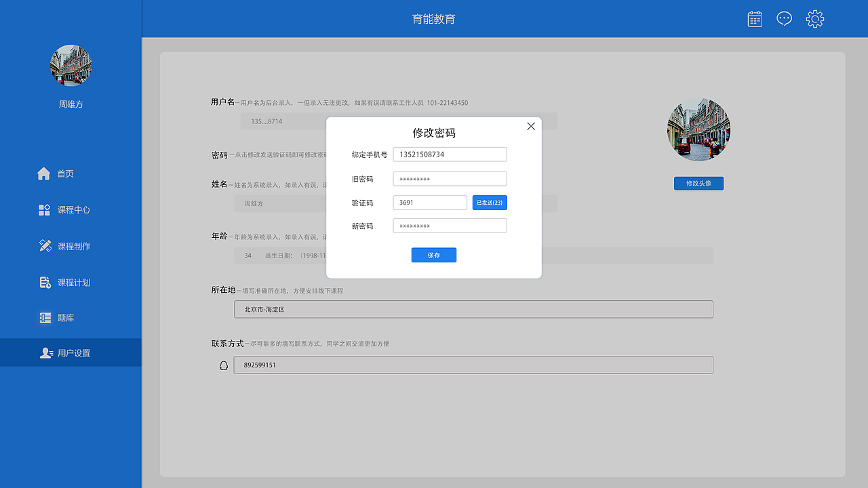Click the bell icon beside the QQ contact number
The image size is (868, 488).
tap(224, 365)
